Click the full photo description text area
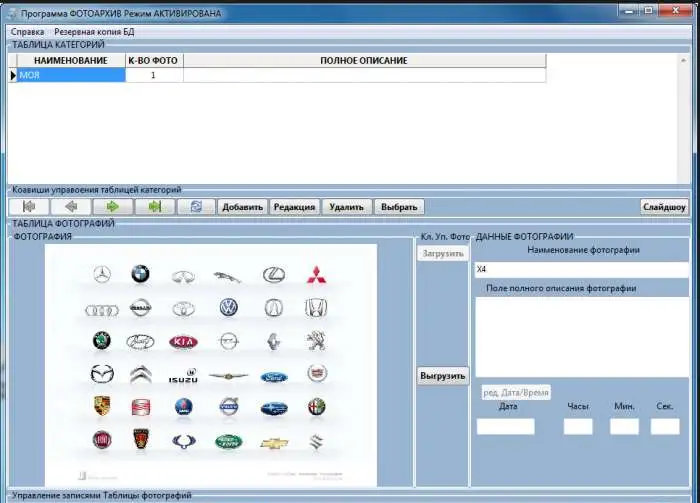Image resolution: width=700 pixels, height=503 pixels. 582,337
